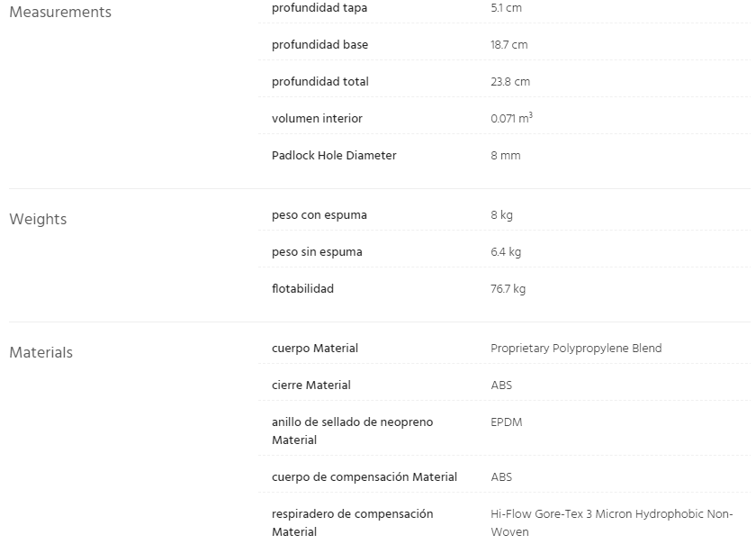Select the profundidad total row label

click(320, 82)
